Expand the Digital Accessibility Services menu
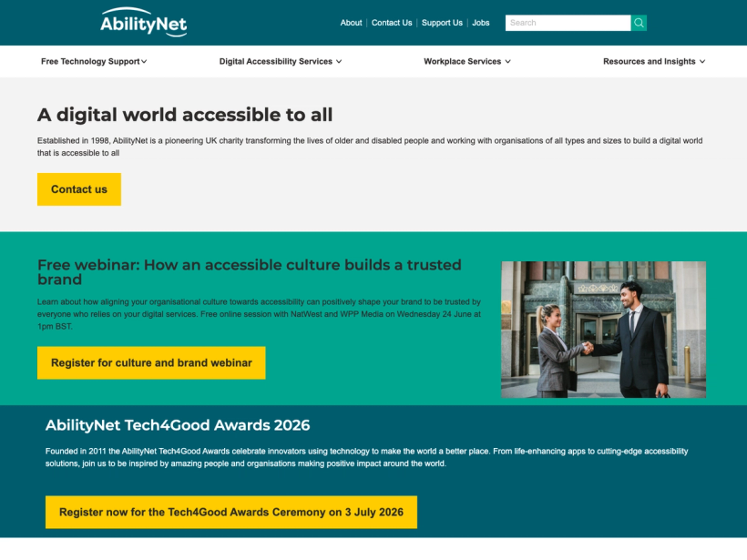The image size is (747, 560). [281, 61]
